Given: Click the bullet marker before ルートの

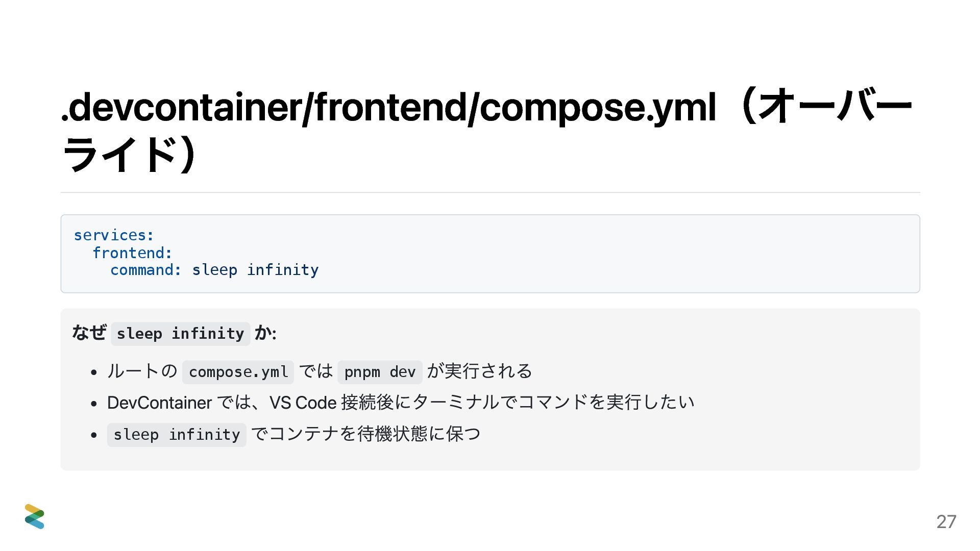Looking at the screenshot, I should [x=93, y=372].
